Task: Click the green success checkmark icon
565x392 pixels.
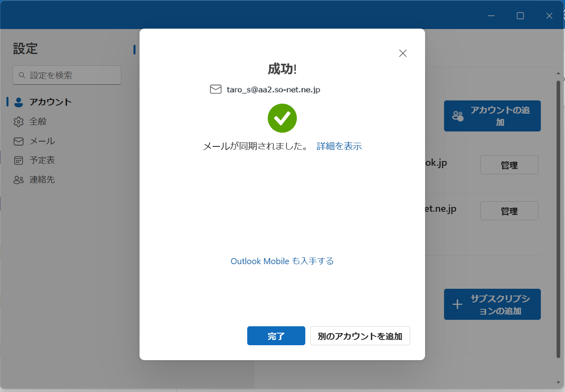Action: tap(282, 118)
